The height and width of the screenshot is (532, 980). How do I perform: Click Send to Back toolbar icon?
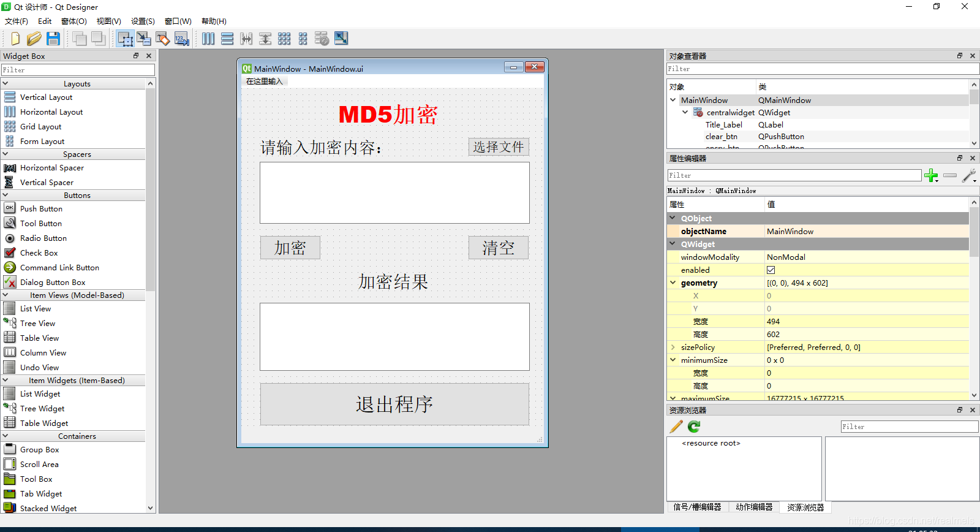(x=79, y=39)
